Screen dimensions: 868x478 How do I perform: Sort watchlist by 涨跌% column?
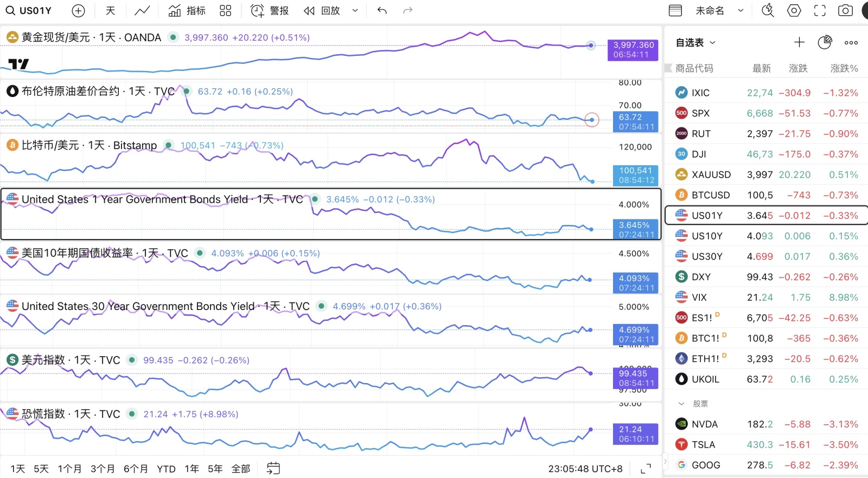(x=844, y=68)
